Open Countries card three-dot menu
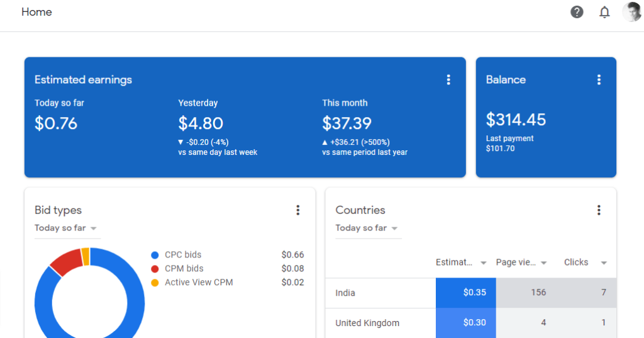Screen dimensions: 644x338 [x=599, y=210]
